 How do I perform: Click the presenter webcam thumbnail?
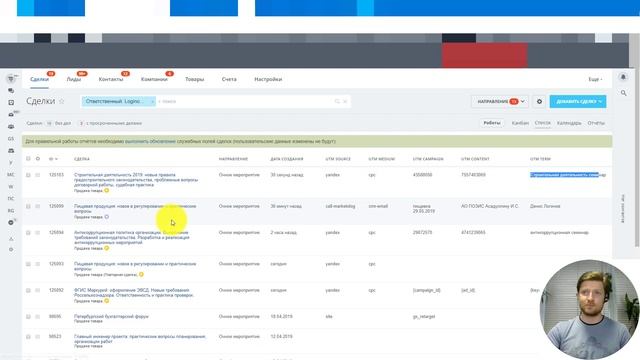589,309
